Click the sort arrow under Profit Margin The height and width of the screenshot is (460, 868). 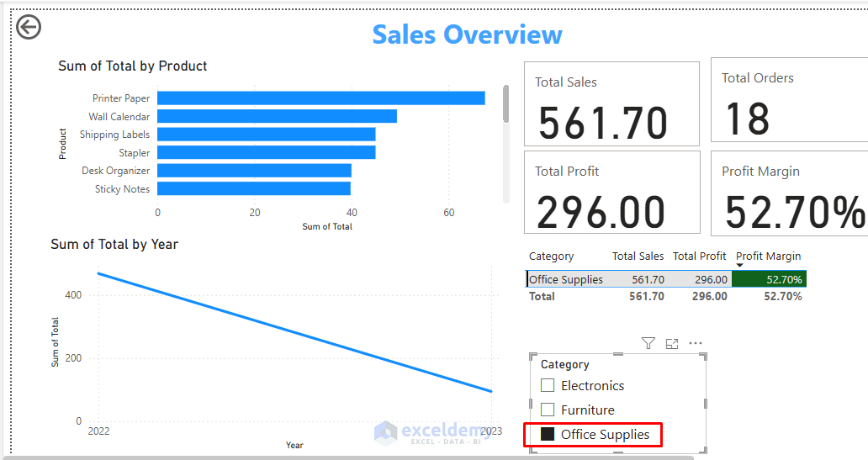740,266
